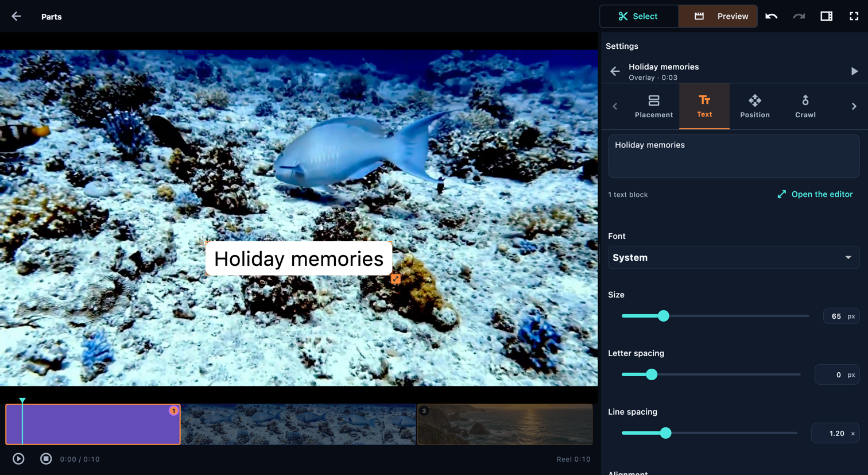The image size is (868, 475).
Task: Click the Holiday memories text box in settings
Action: coord(733,156)
